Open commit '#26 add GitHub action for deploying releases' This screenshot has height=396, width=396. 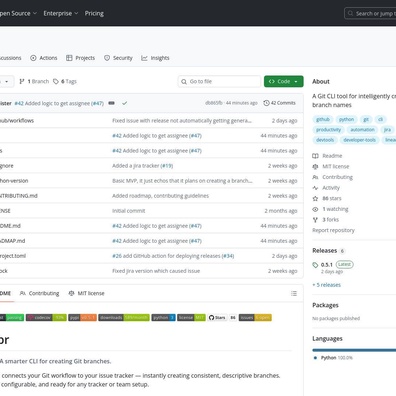[173, 256]
